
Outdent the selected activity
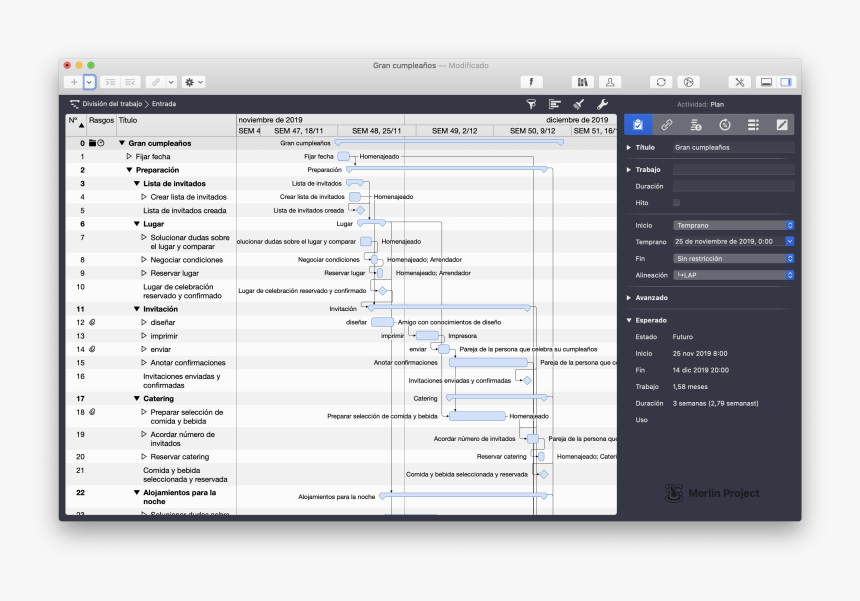point(131,82)
